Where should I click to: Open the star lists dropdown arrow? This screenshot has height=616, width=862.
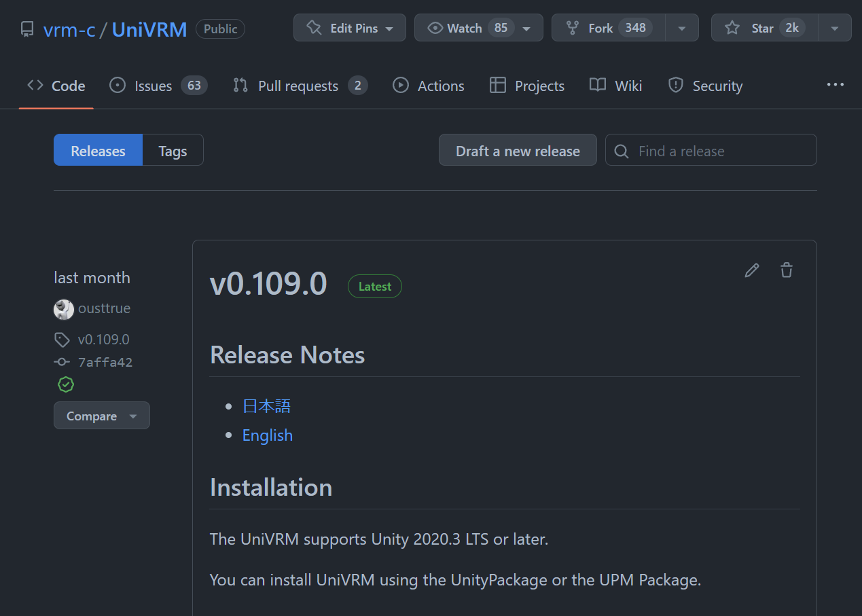[835, 28]
